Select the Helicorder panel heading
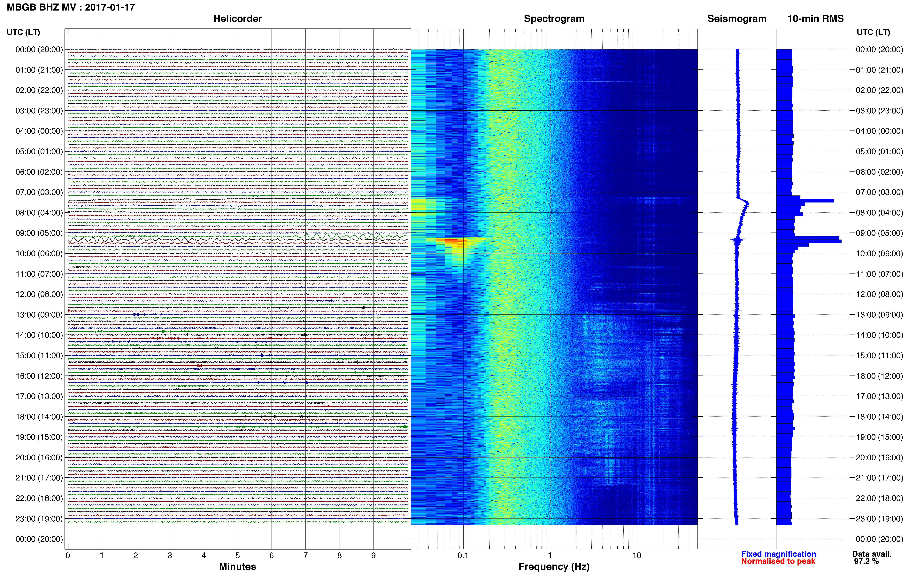This screenshot has height=578, width=924. (x=238, y=19)
